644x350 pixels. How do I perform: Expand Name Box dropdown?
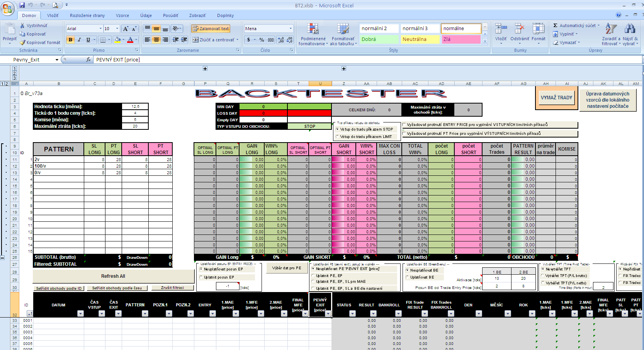point(57,60)
